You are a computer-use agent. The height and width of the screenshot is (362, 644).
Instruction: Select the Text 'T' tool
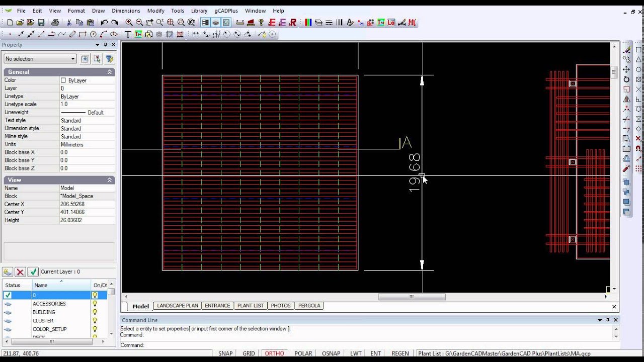(128, 34)
